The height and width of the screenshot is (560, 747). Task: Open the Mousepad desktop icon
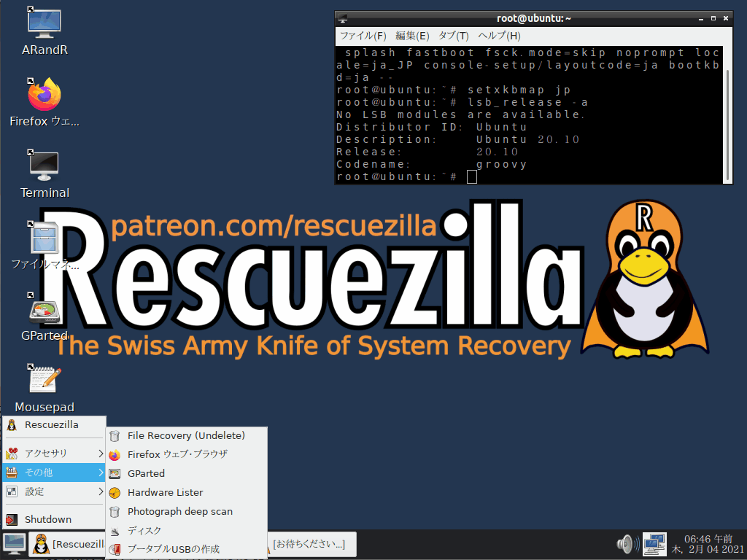(44, 388)
